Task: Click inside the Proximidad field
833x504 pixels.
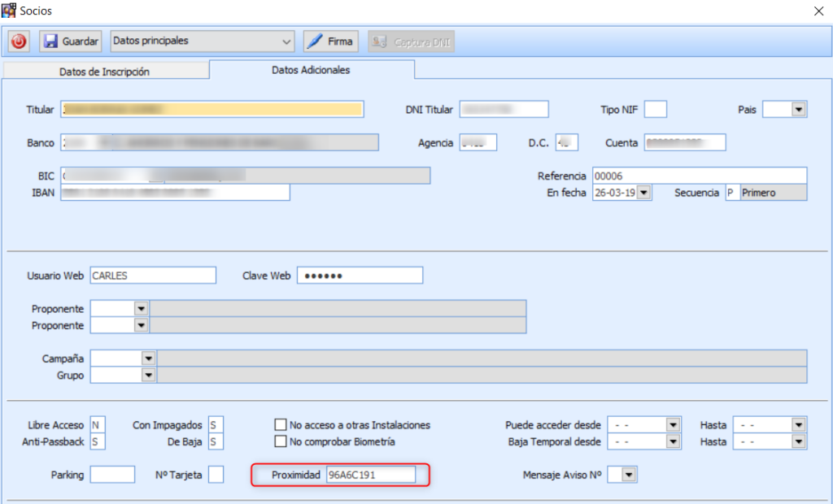Action: click(x=370, y=475)
